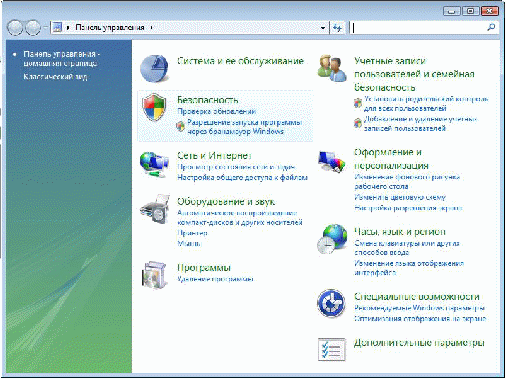
Task: Click change keyboards or input methods link
Action: (407, 248)
